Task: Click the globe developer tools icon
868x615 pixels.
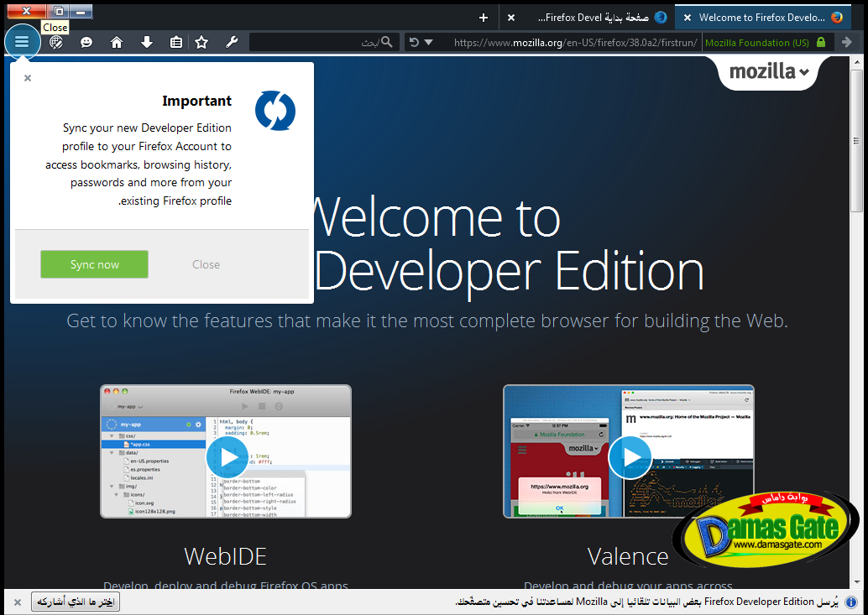Action: point(56,42)
